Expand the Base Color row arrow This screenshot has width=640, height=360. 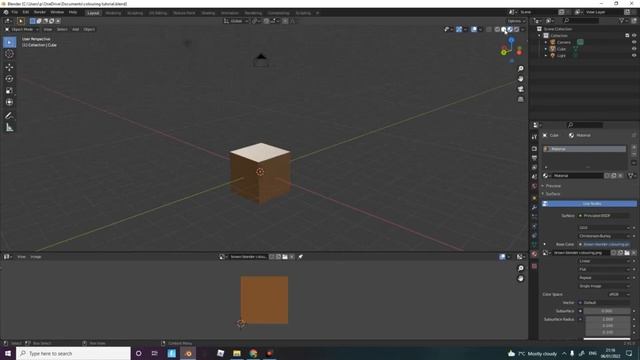[x=544, y=244]
